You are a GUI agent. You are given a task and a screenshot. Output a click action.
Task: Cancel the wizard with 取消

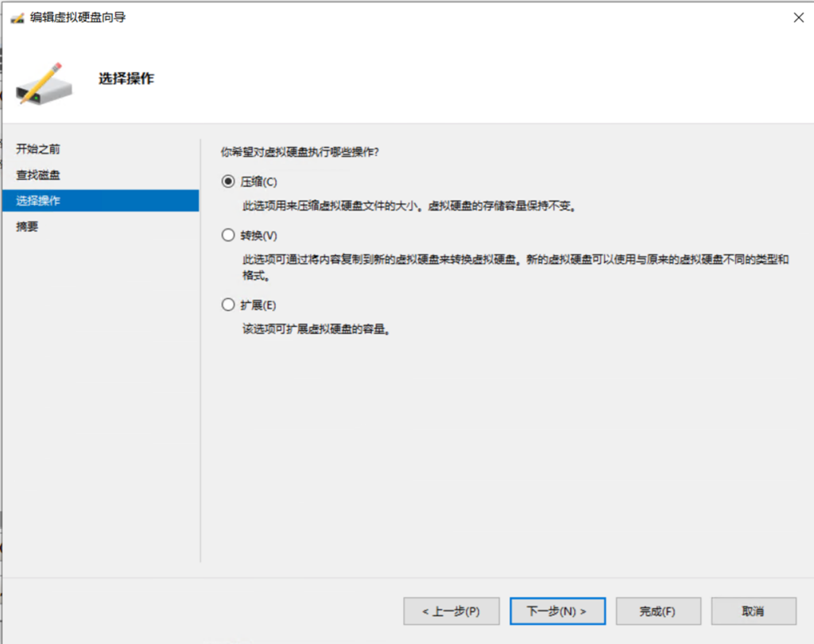(754, 611)
